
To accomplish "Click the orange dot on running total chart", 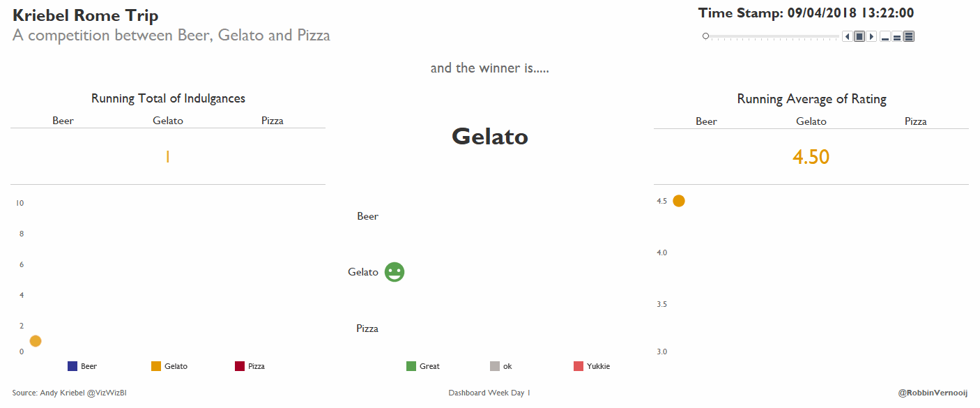I will pos(36,341).
